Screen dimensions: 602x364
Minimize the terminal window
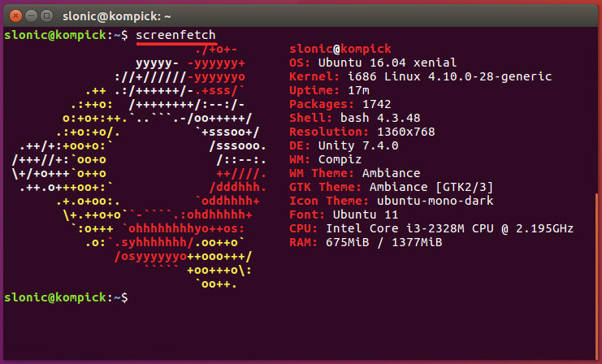pyautogui.click(x=31, y=16)
